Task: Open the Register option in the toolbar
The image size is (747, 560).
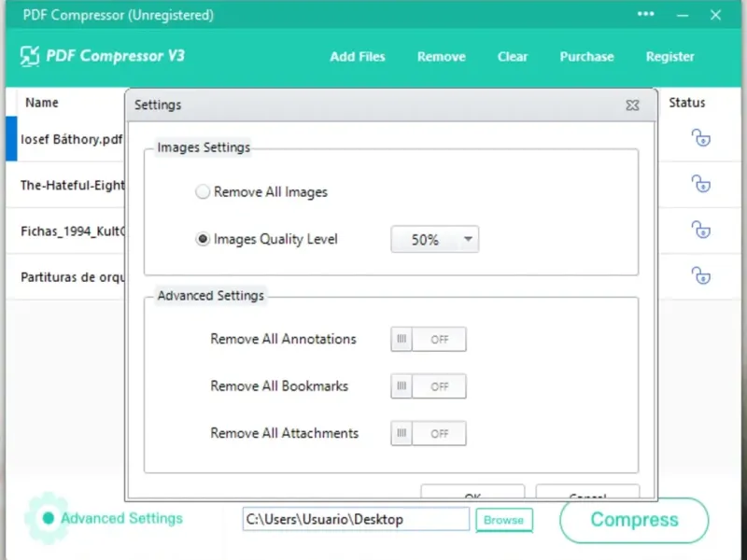Action: [x=669, y=57]
